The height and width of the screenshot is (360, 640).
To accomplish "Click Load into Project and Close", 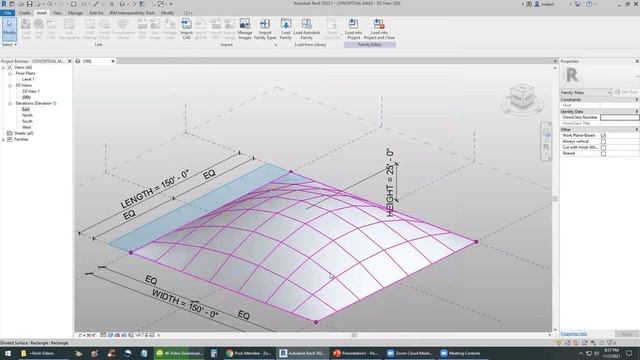I will coord(379,29).
